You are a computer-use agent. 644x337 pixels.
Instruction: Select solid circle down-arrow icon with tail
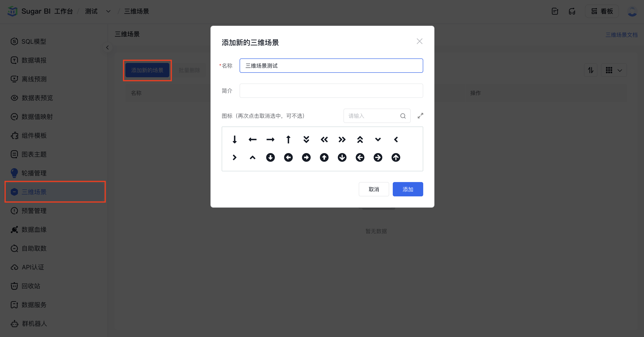[x=270, y=157]
